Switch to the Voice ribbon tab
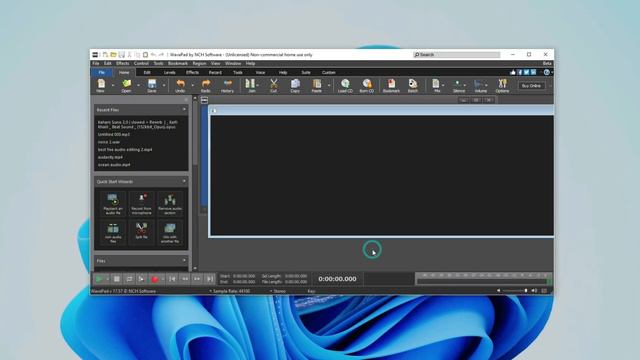640x360 pixels. 260,72
